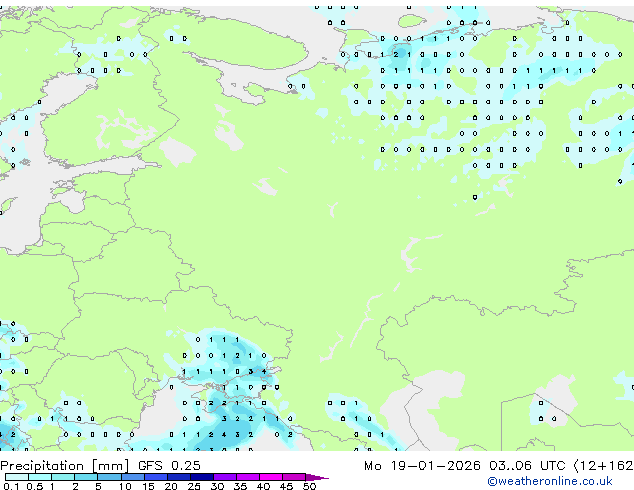Click the 35–40 mm violet legend swatch
The height and width of the screenshot is (490, 634).
pyautogui.click(x=247, y=477)
